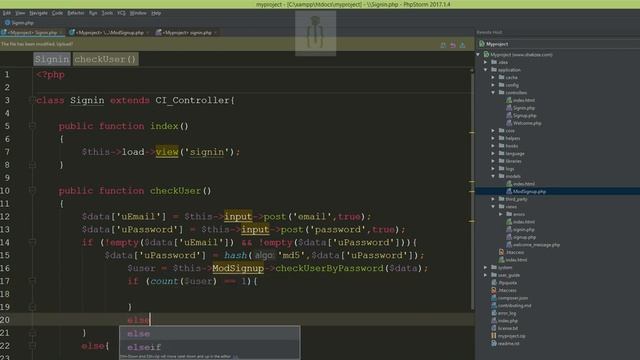Image resolution: width=640 pixels, height=360 pixels.
Task: Expand the language folder
Action: point(493,153)
